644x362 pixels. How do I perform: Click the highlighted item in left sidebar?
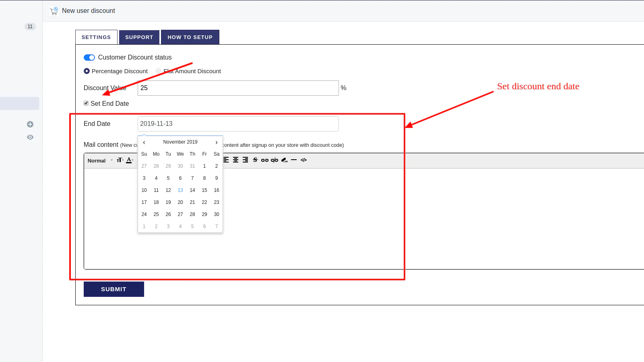click(x=19, y=103)
